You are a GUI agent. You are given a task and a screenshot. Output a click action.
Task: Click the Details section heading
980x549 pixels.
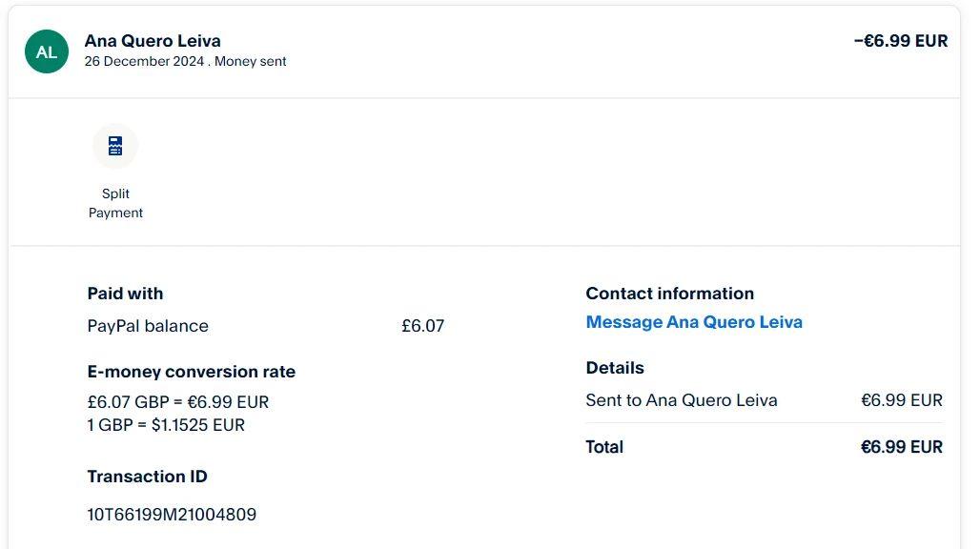pyautogui.click(x=615, y=368)
